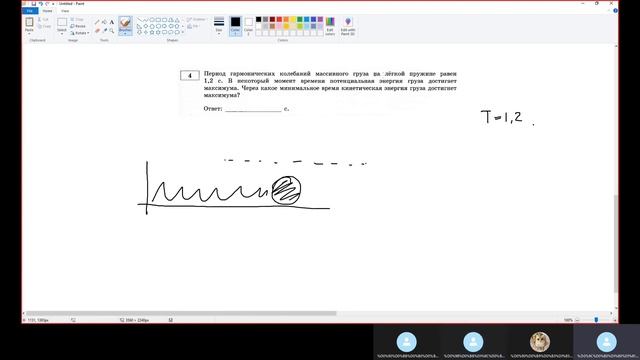Pick the Triangle shape
Image resolution: width=640 pixels, height=360 pixels.
[x=177, y=20]
